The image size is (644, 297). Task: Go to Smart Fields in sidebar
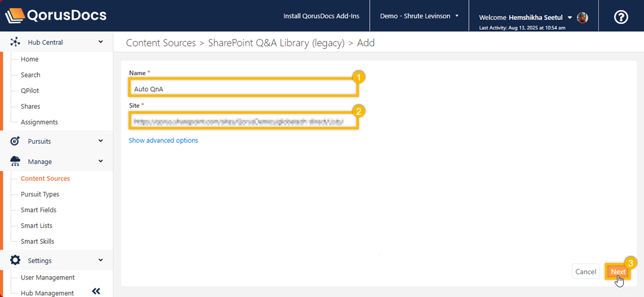pyautogui.click(x=39, y=210)
